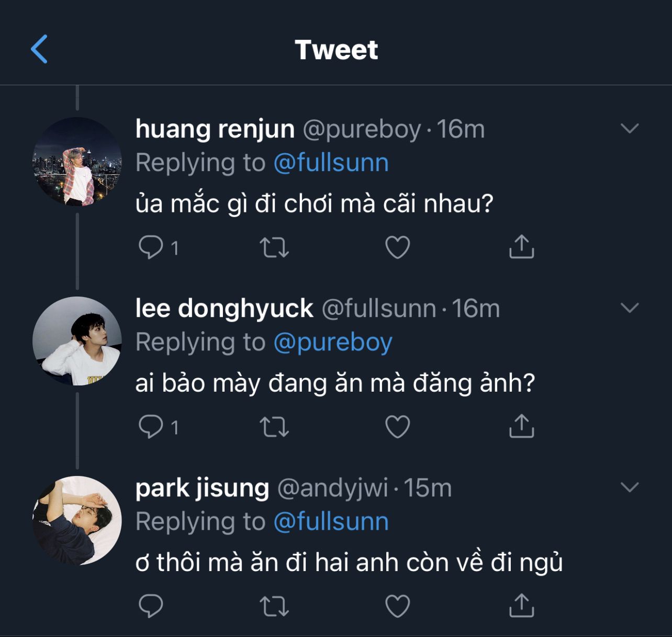Go back using the blue arrow

click(x=39, y=49)
